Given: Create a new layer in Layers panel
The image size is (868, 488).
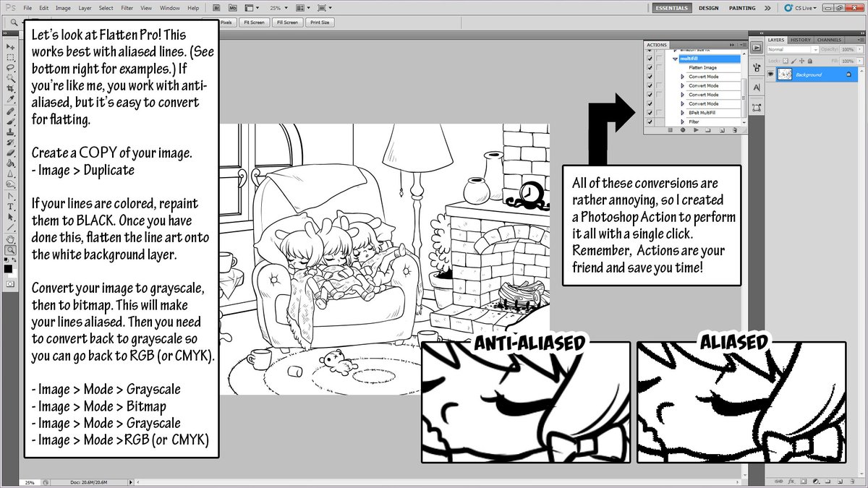Looking at the screenshot, I should tap(840, 481).
